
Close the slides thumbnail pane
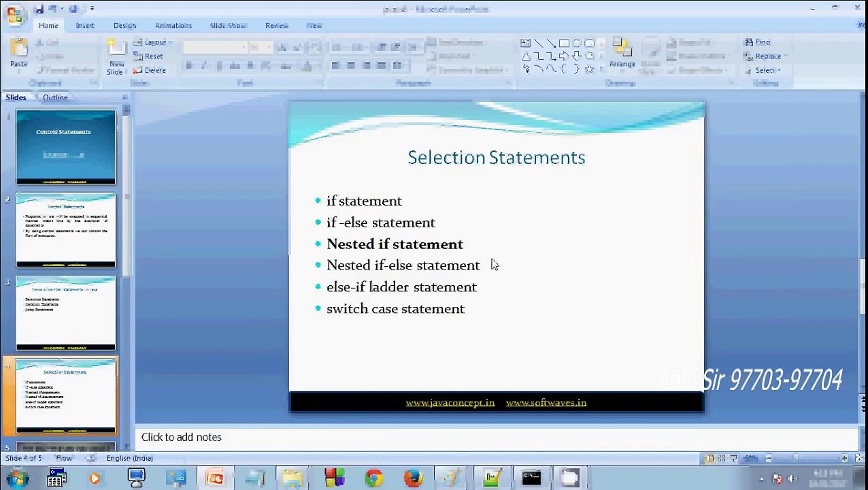(124, 97)
